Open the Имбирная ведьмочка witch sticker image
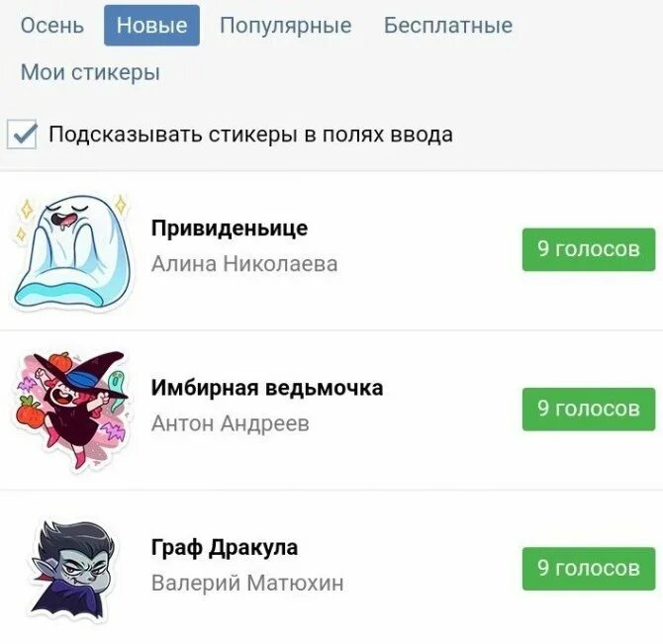Screen dimensions: 663x644 click(x=71, y=410)
